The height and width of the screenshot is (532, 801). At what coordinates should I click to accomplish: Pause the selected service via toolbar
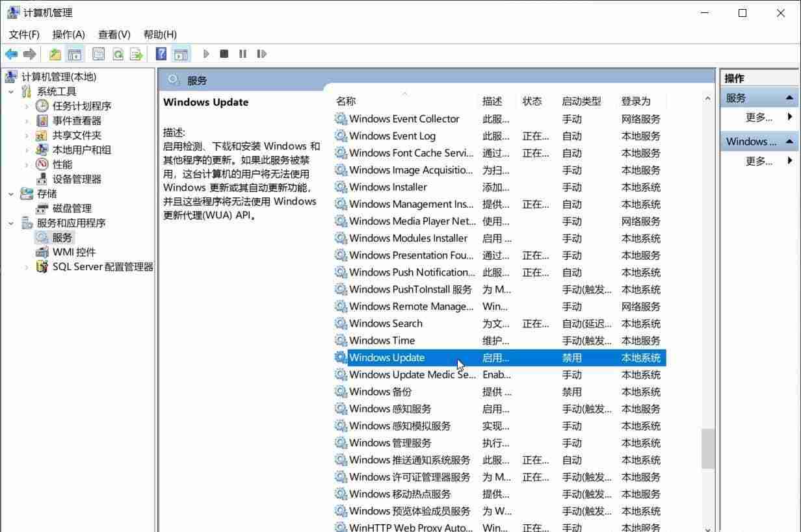pos(242,54)
